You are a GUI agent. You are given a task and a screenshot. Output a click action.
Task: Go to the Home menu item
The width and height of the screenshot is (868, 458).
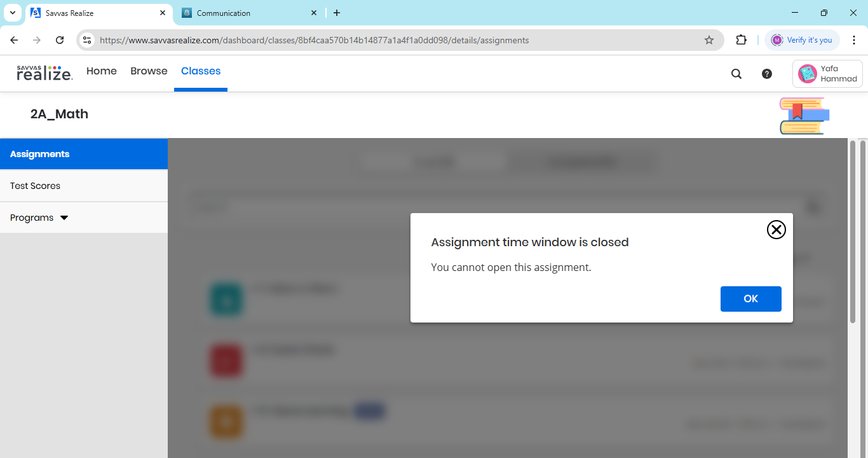(102, 71)
